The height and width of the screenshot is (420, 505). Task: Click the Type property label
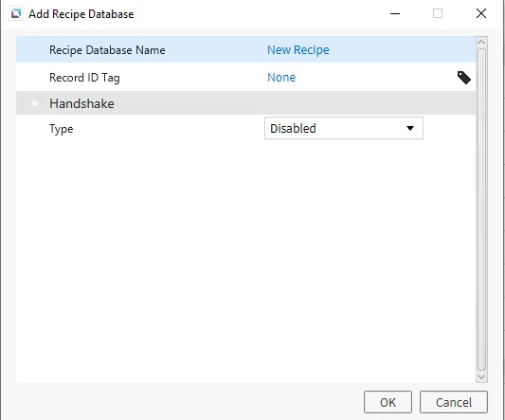tap(62, 129)
